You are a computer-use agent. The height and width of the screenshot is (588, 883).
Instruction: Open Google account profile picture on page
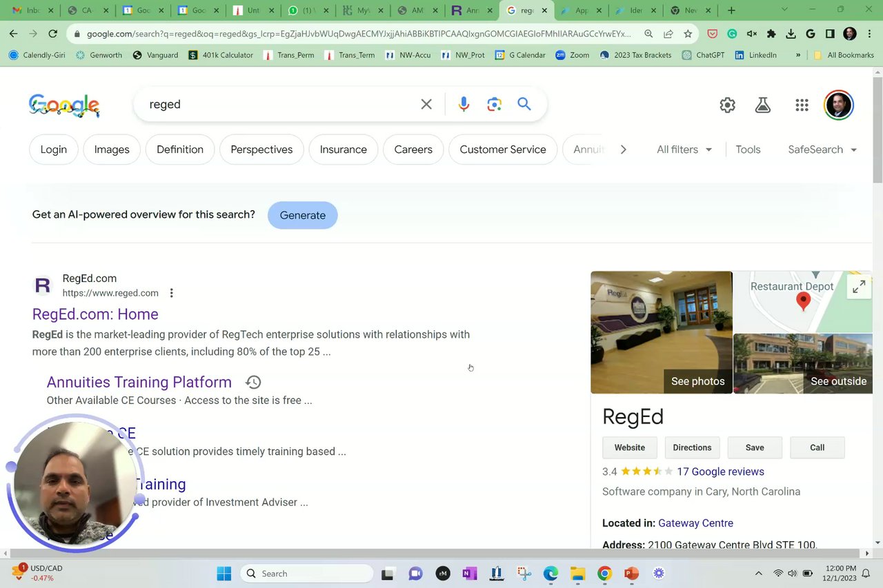(839, 105)
